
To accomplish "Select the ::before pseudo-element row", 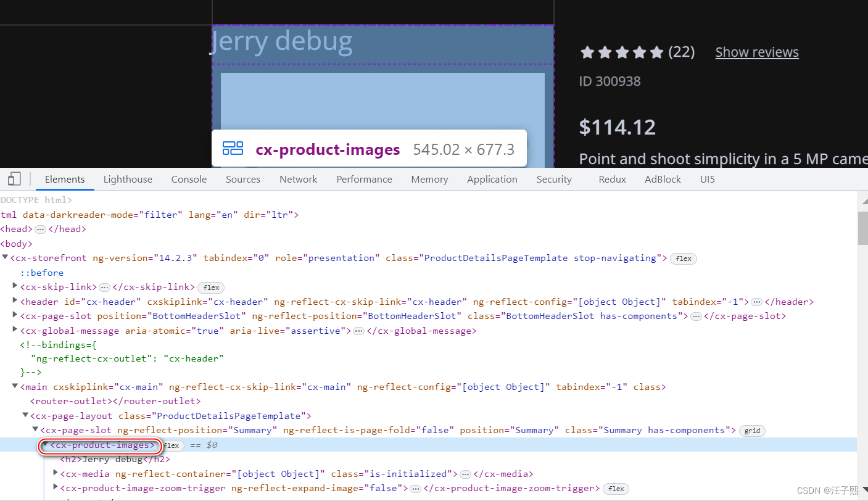I will coord(42,273).
